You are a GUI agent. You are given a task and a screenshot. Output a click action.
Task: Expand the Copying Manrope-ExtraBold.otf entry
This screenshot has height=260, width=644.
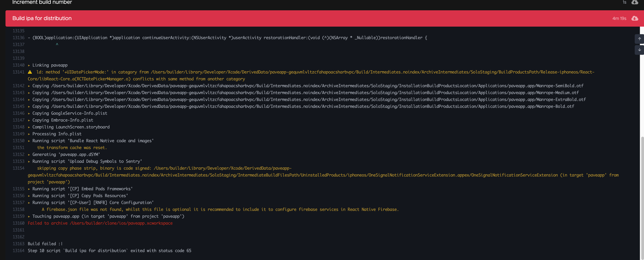tap(29, 100)
